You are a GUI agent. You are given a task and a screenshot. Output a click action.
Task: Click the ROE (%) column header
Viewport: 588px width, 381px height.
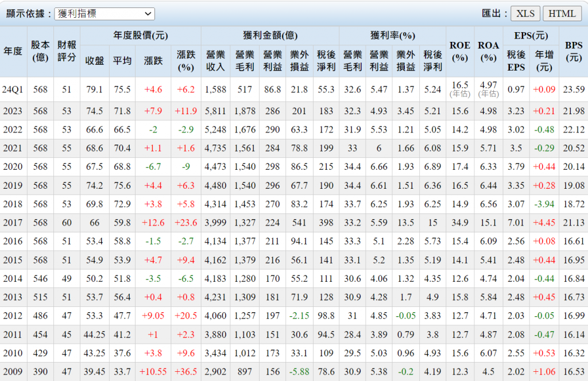coord(460,52)
